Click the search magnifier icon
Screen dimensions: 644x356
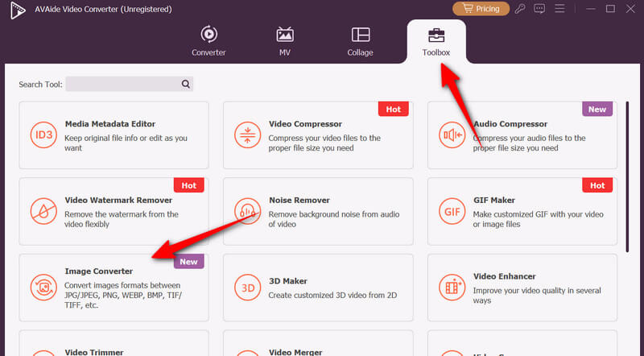(186, 84)
